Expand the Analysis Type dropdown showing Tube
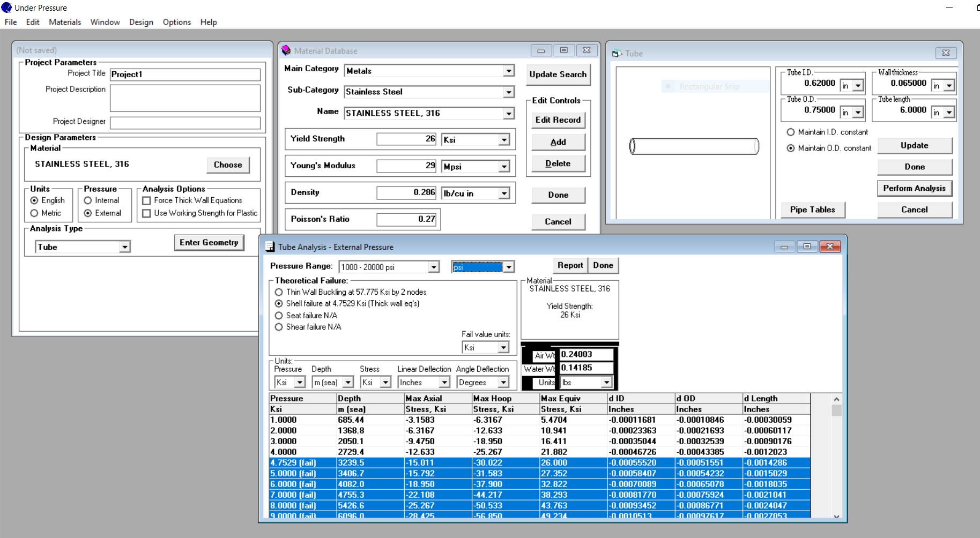This screenshot has height=538, width=980. 124,247
